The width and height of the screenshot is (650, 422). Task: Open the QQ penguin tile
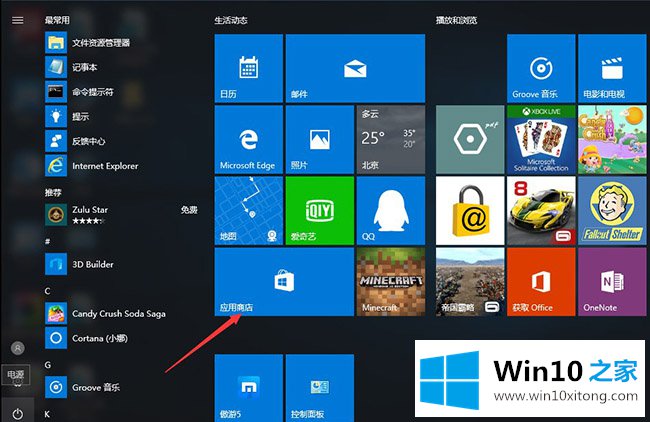pos(391,211)
